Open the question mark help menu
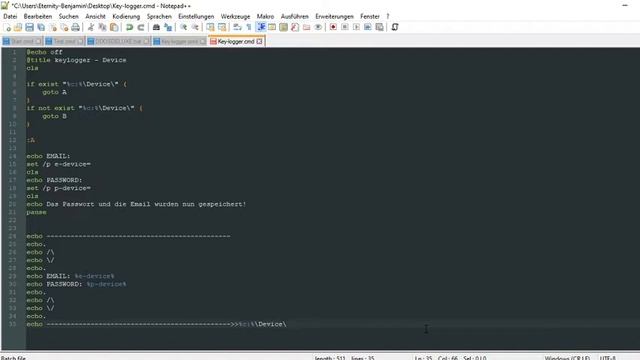The width and height of the screenshot is (640, 360). coord(388,16)
